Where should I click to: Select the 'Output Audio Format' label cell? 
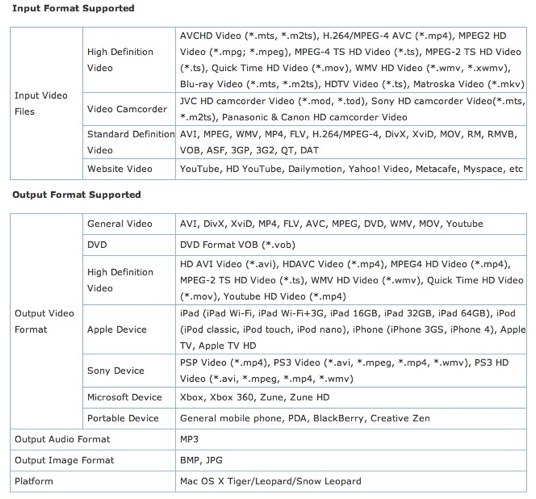(93, 440)
